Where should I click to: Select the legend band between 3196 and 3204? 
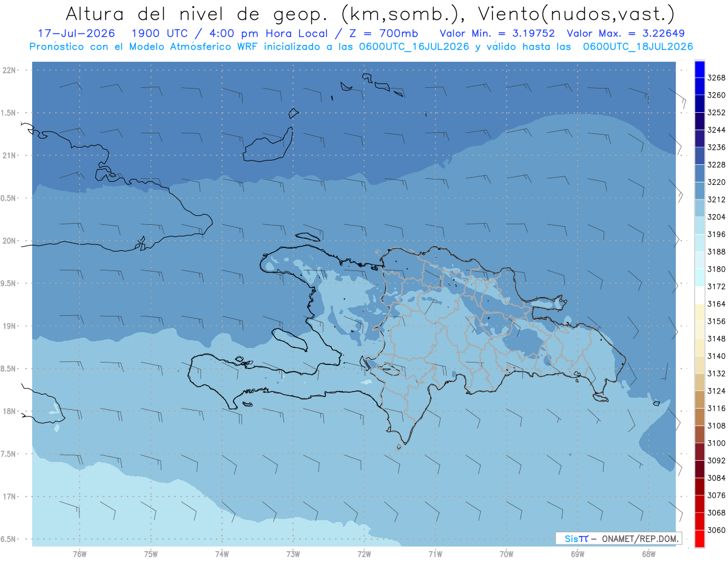(699, 226)
